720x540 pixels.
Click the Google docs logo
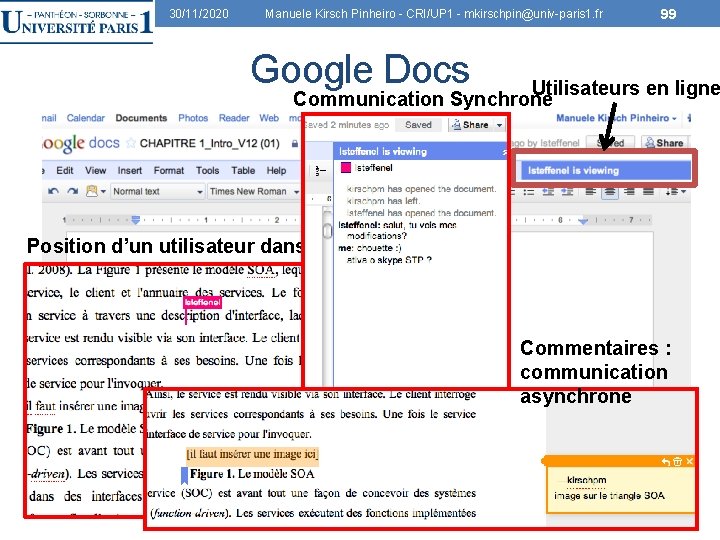pos(81,143)
